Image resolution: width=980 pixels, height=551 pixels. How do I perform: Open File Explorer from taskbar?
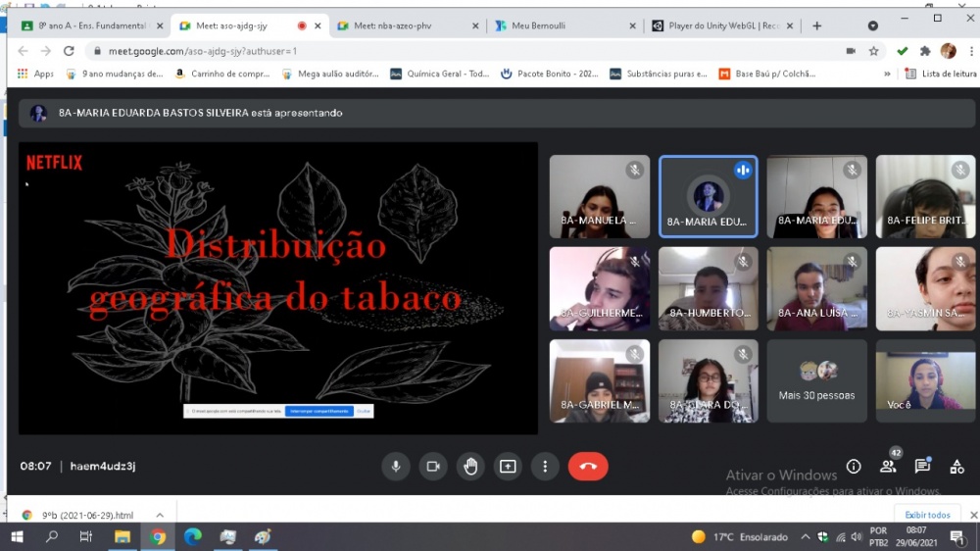pos(122,537)
